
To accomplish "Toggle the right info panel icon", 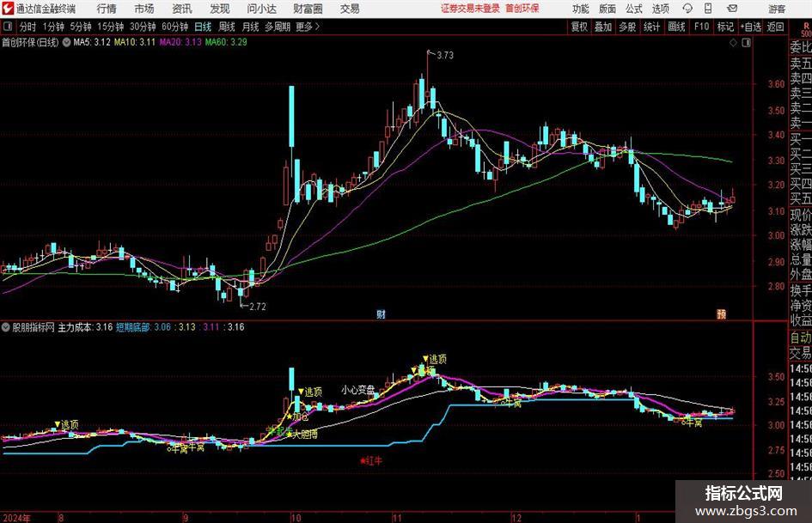I will click(x=746, y=43).
